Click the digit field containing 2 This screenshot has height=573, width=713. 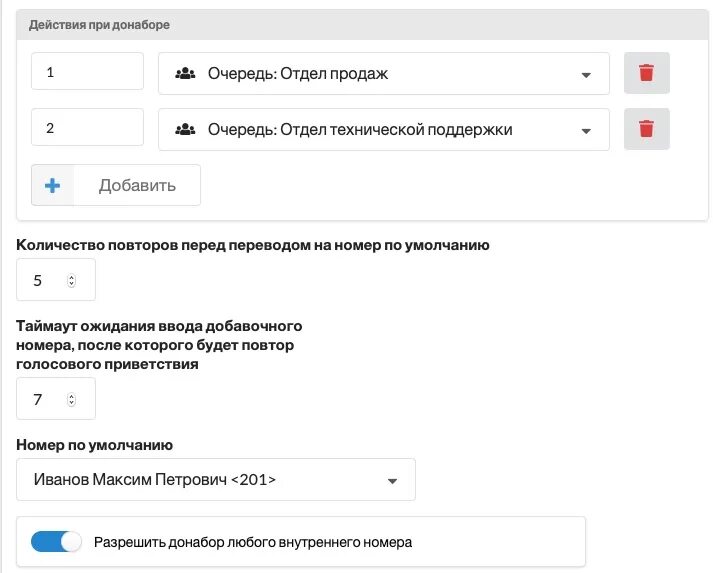click(87, 127)
